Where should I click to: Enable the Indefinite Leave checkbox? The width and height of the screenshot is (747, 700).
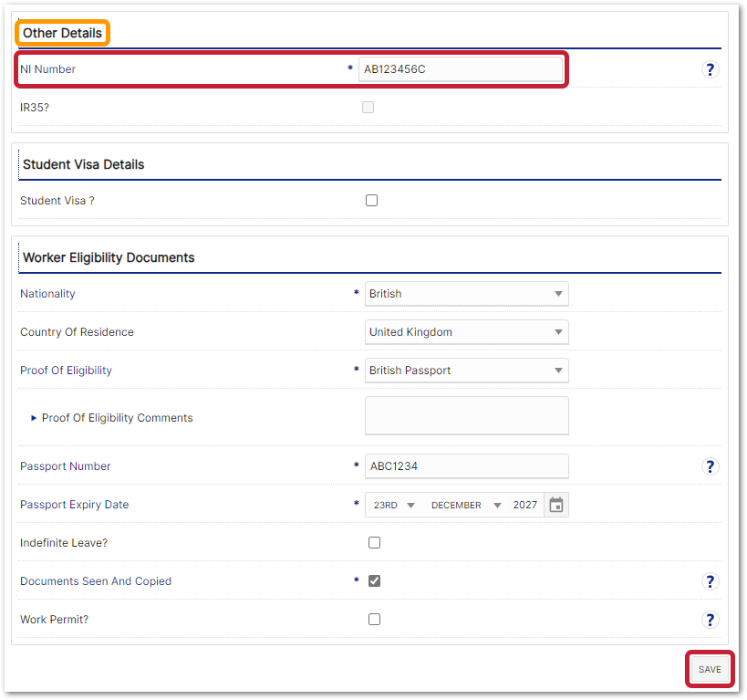(x=374, y=543)
